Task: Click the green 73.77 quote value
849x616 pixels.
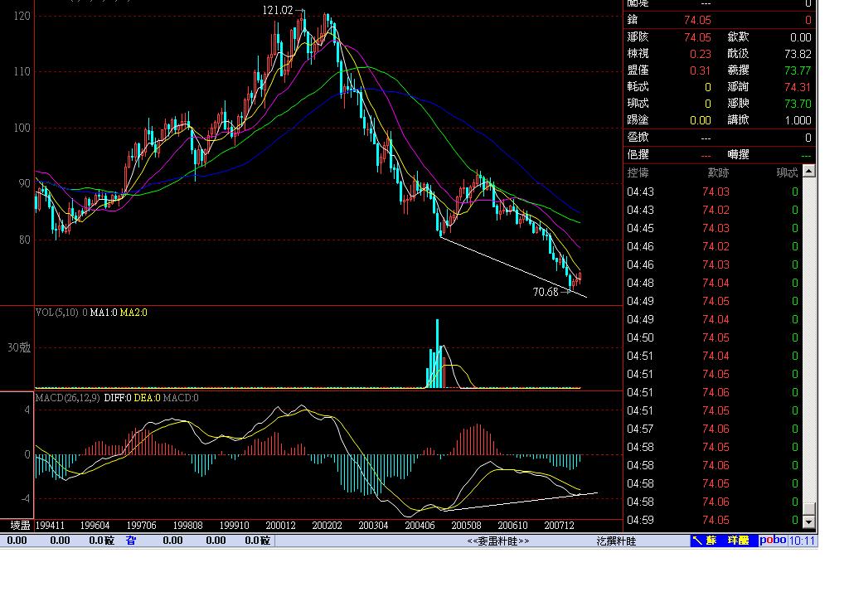Action: [x=798, y=71]
